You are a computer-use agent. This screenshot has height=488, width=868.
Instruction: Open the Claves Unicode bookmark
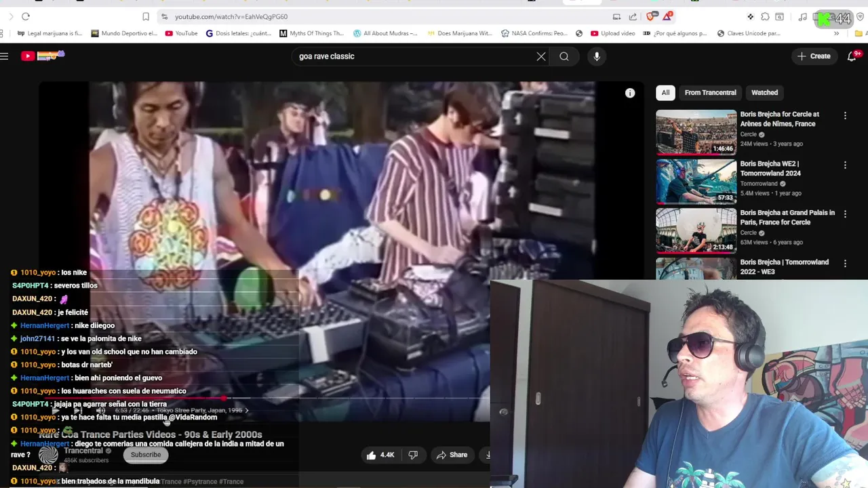click(749, 33)
